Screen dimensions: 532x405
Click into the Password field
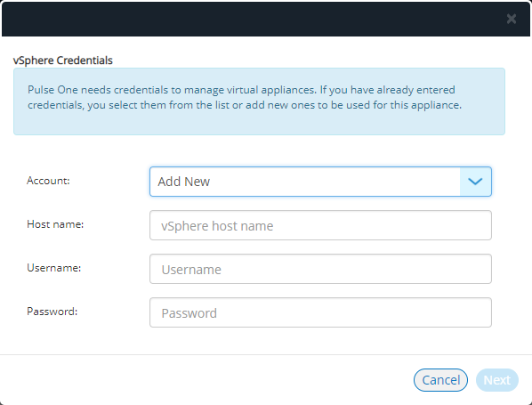coord(320,312)
